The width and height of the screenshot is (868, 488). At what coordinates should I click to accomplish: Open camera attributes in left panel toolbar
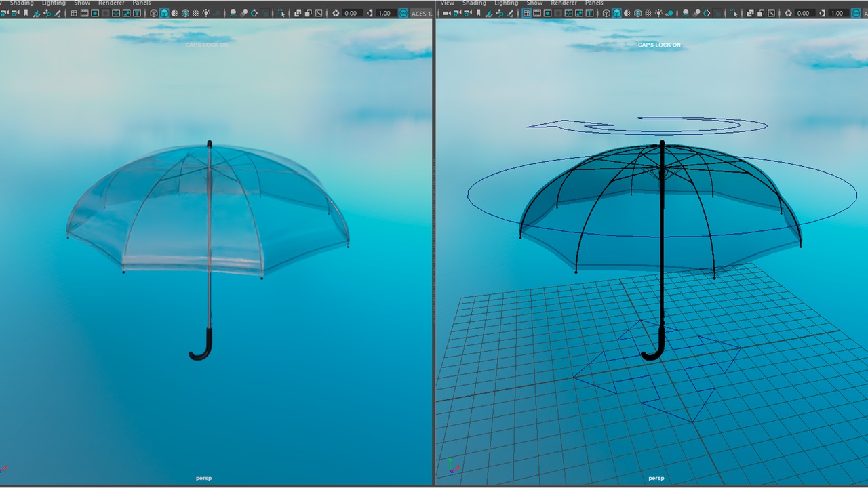pyautogui.click(x=15, y=13)
